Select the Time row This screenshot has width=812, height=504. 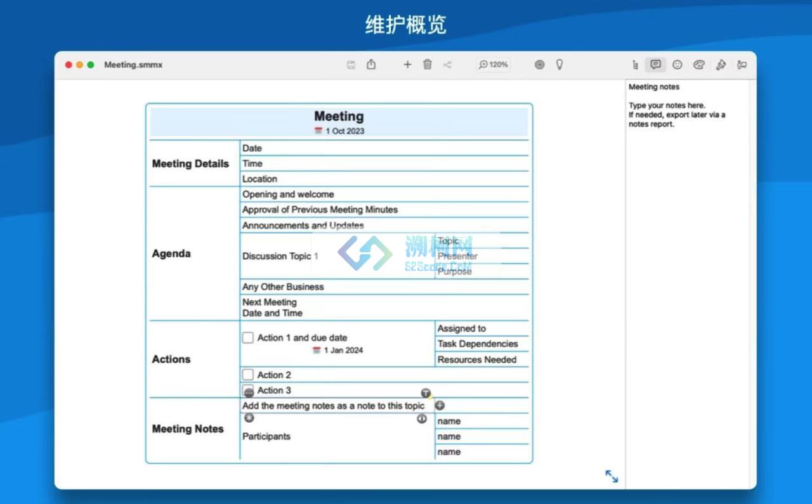coord(384,164)
